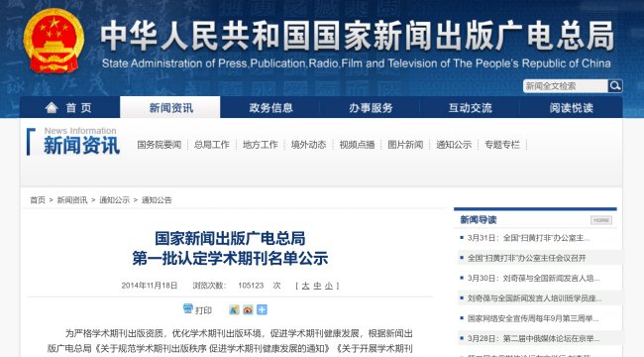
Task: Go to 图片新闻 subsection
Action: pos(405,145)
